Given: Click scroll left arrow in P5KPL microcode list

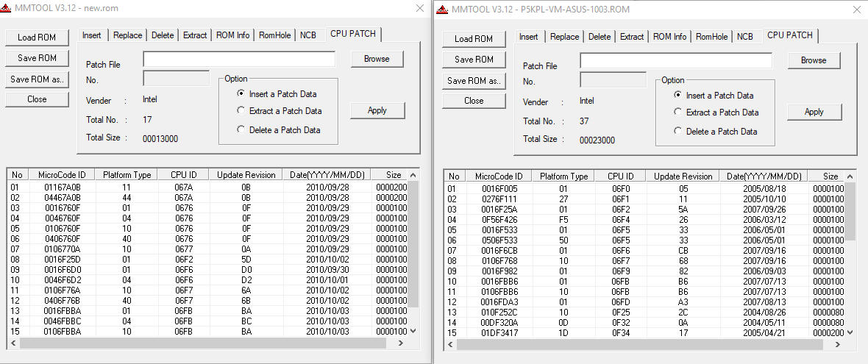Looking at the screenshot, I should (451, 345).
